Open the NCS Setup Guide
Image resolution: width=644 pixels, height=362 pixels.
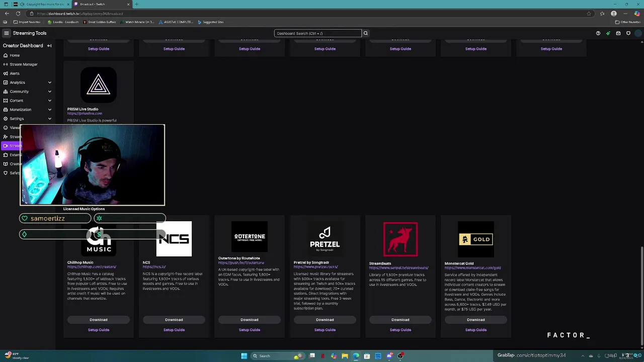(174, 330)
